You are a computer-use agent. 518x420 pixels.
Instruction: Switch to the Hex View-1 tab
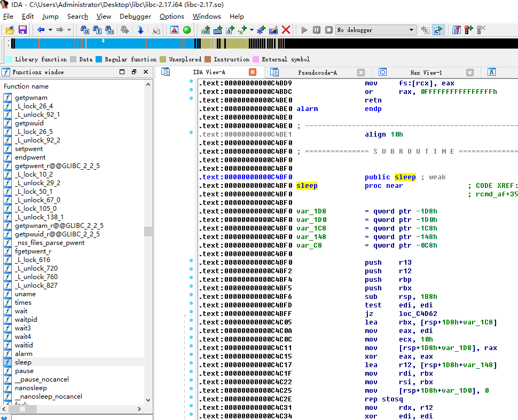tap(426, 72)
